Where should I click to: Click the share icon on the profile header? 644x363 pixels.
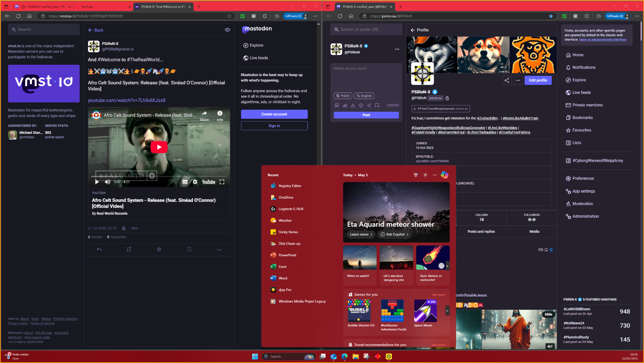click(507, 80)
